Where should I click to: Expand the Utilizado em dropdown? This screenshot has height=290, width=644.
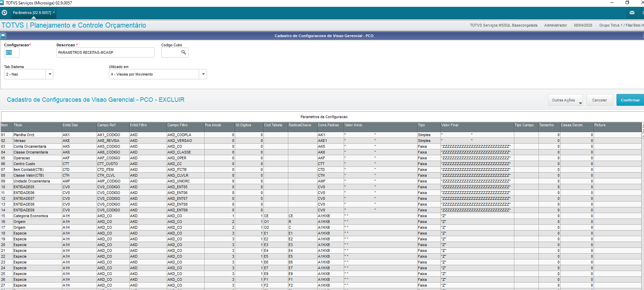point(203,74)
